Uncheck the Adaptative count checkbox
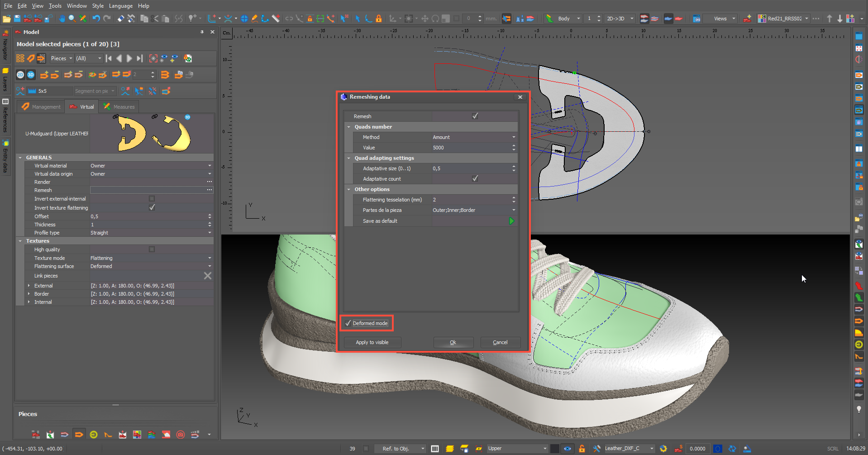 click(475, 179)
